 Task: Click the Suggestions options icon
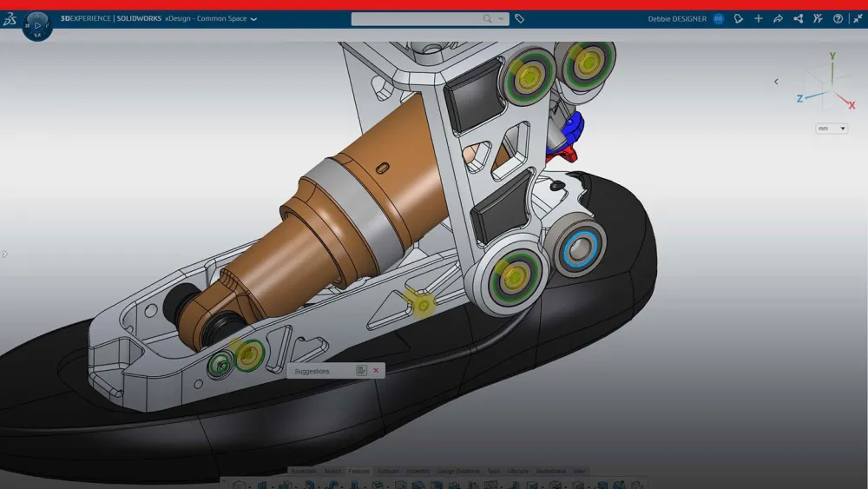(x=361, y=371)
